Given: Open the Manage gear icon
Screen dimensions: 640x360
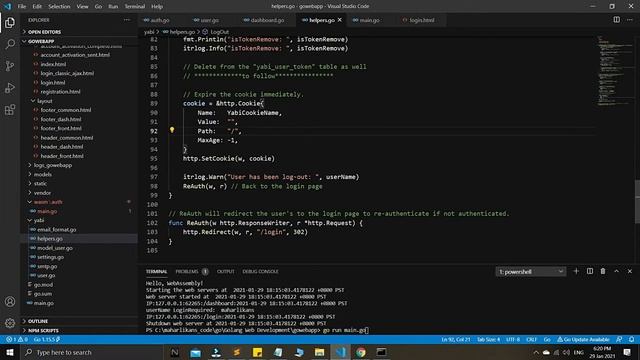Looking at the screenshot, I should 10,323.
